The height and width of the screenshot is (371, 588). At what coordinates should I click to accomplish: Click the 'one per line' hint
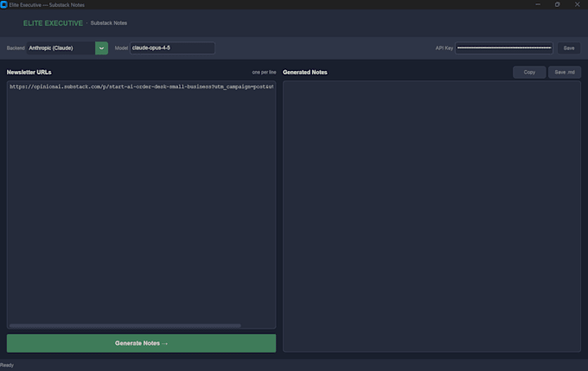264,72
